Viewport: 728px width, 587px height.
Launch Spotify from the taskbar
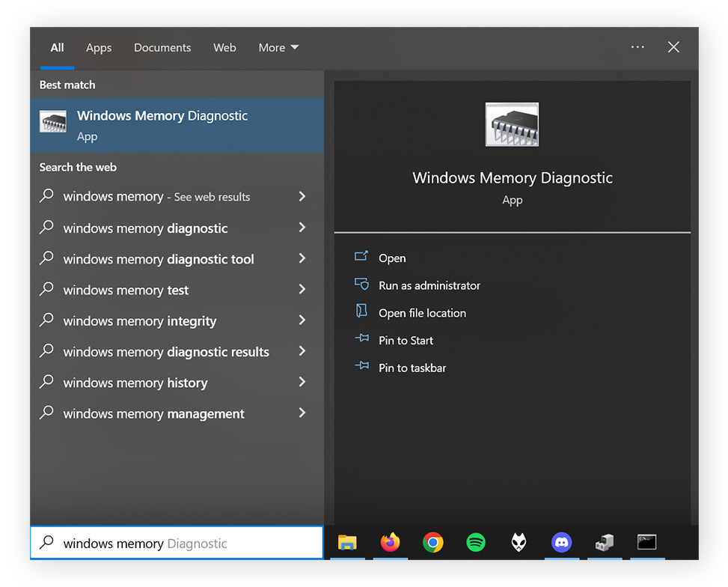476,543
